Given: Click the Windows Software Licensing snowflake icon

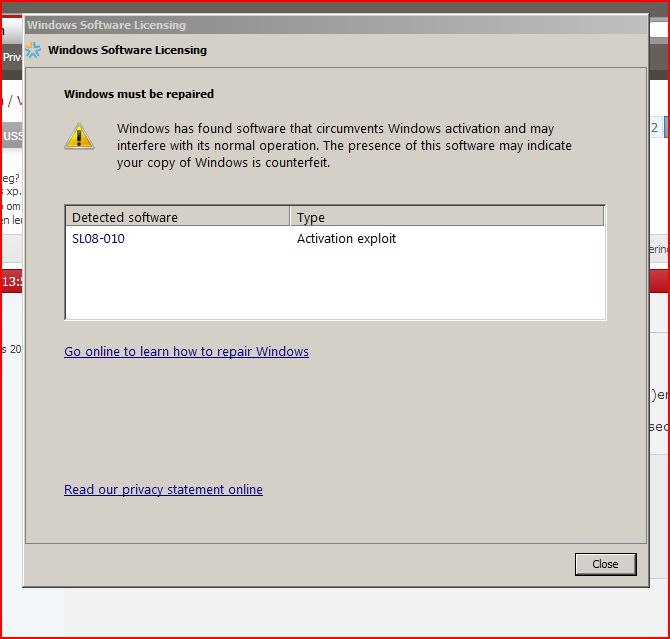Looking at the screenshot, I should click(x=33, y=50).
